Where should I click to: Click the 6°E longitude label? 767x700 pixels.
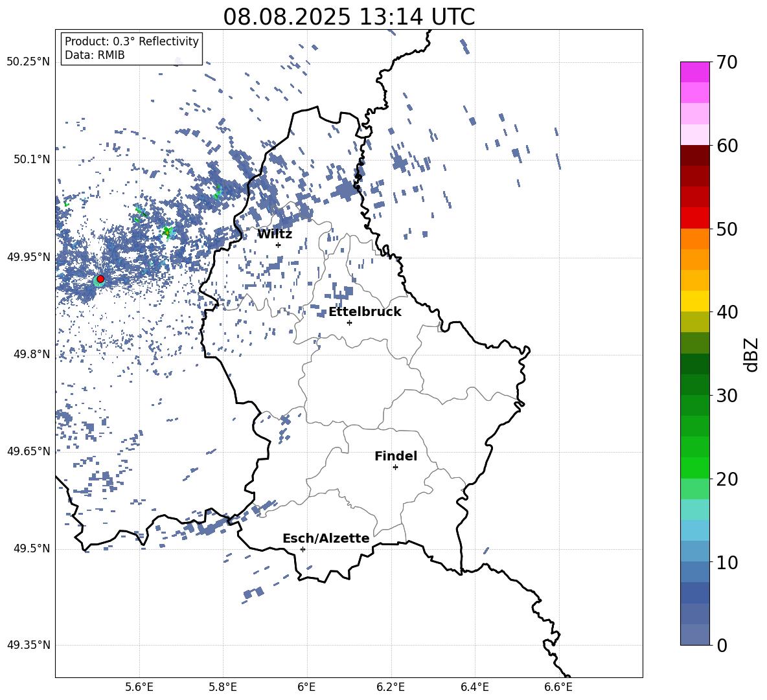pos(306,687)
